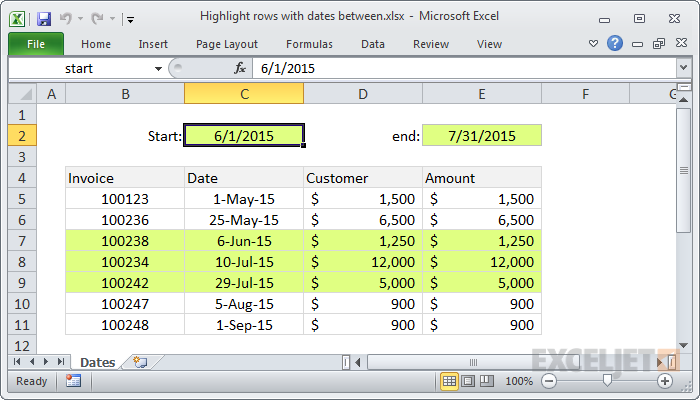This screenshot has height=400, width=700.
Task: Select row 2 header
Action: click(22, 136)
